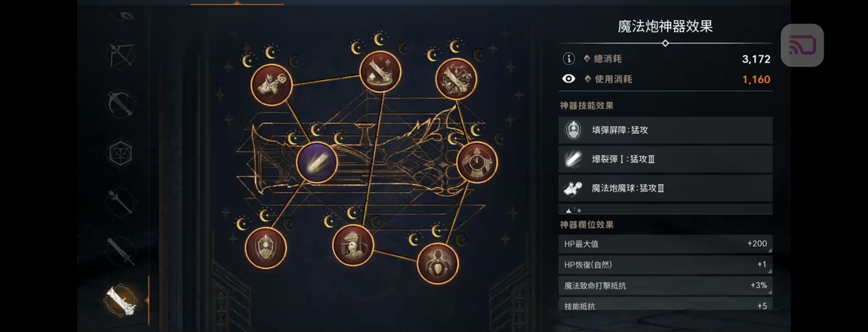
Task: Toggle the eye icon beside 使用消耗
Action: tap(568, 79)
